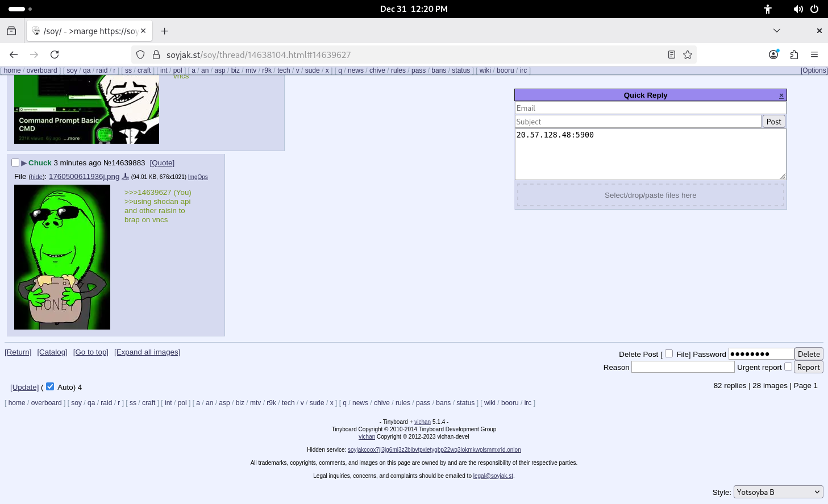The image size is (828, 504).
Task: Show site security padlock info
Action: [156, 55]
